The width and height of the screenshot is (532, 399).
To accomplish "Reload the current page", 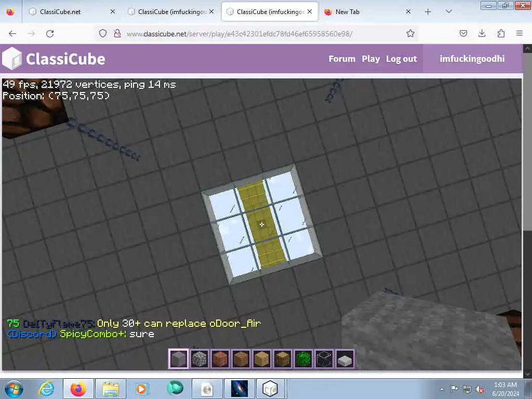I will 50,34.
